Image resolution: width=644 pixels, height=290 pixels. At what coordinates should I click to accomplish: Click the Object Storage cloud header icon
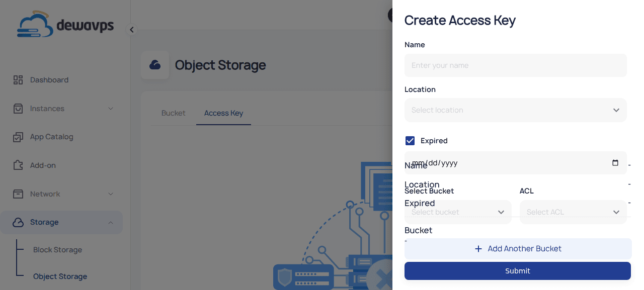click(155, 65)
